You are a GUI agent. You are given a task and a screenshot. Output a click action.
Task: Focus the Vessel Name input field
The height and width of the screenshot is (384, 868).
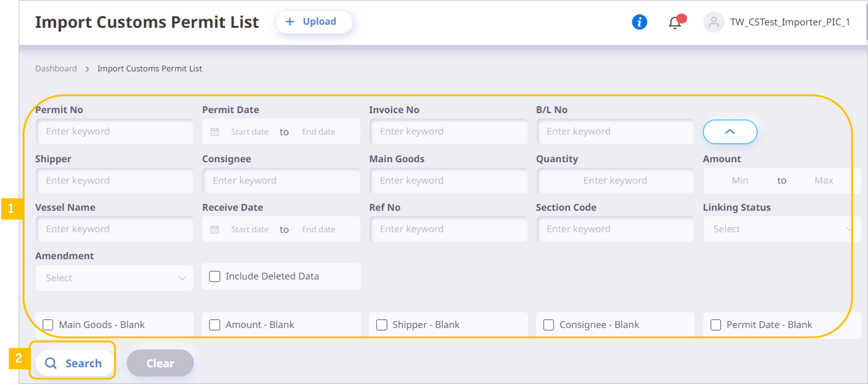114,229
